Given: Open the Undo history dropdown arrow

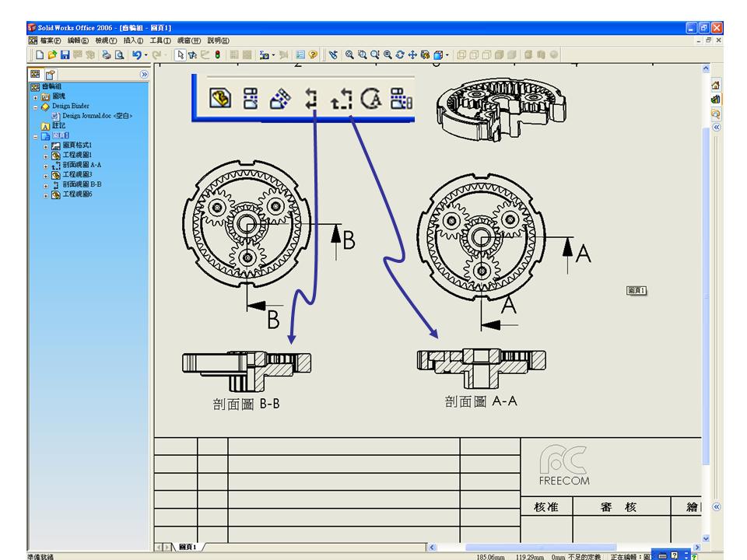Looking at the screenshot, I should coord(146,55).
